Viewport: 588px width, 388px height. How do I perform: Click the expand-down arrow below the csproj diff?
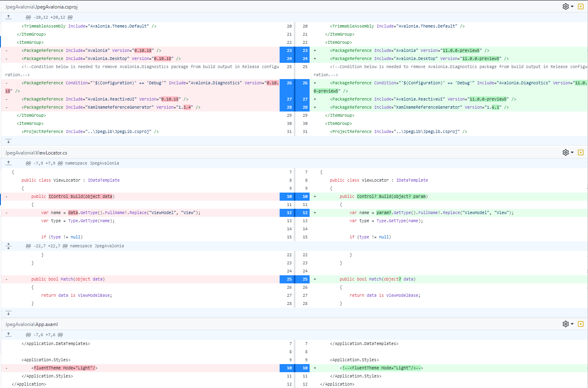[x=9, y=140]
